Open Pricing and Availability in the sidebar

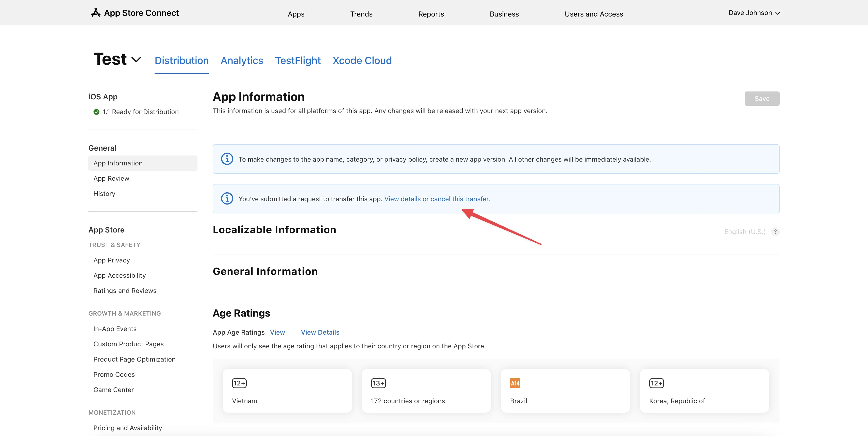pos(128,428)
